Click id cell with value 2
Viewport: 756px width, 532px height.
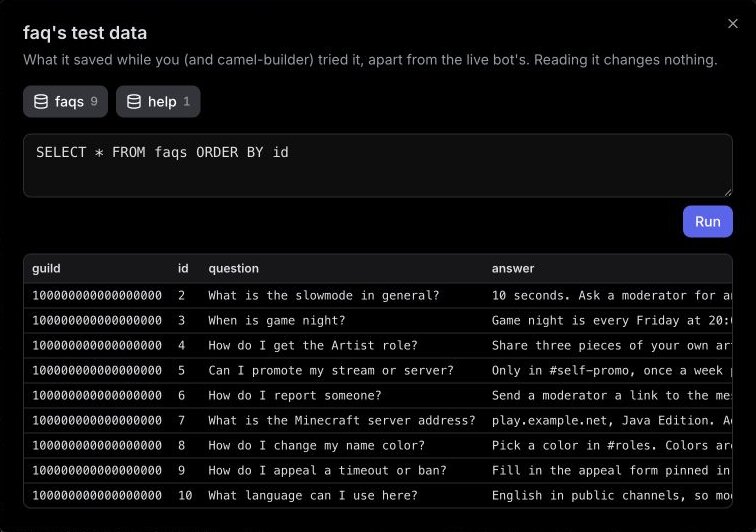[181, 296]
